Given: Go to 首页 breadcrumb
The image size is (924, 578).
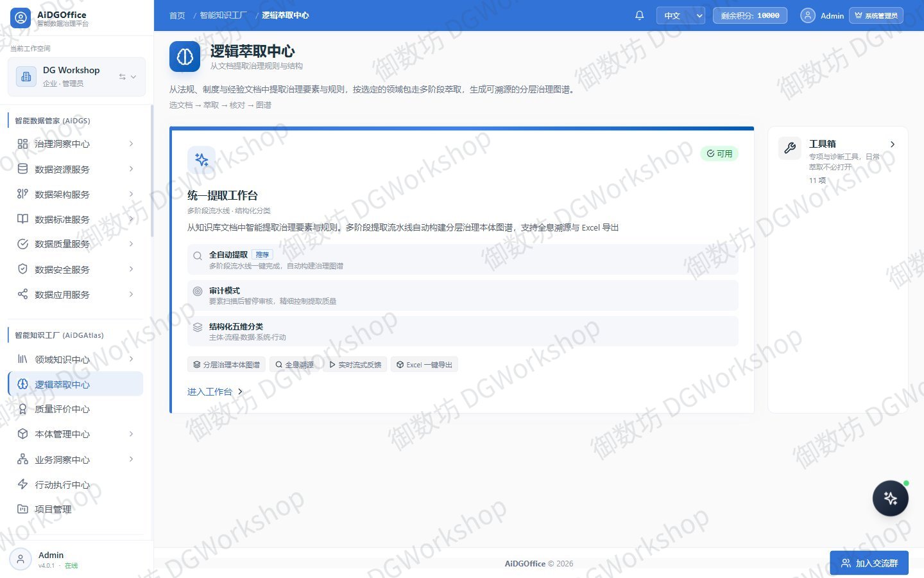Looking at the screenshot, I should tap(177, 15).
